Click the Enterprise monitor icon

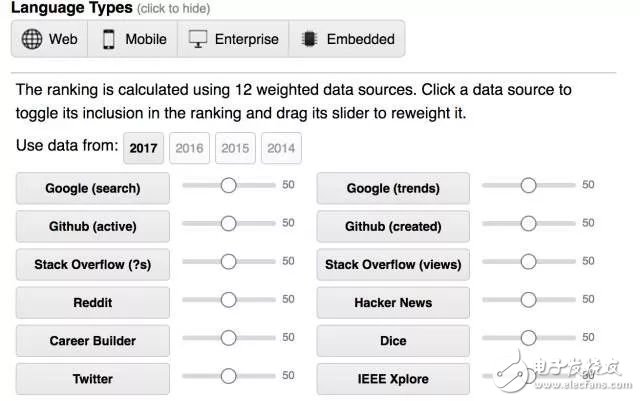198,39
